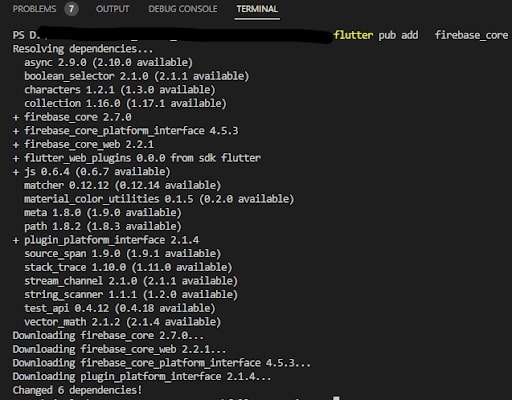
Task: Switch to the DEBUG CONSOLE tab
Action: click(183, 9)
